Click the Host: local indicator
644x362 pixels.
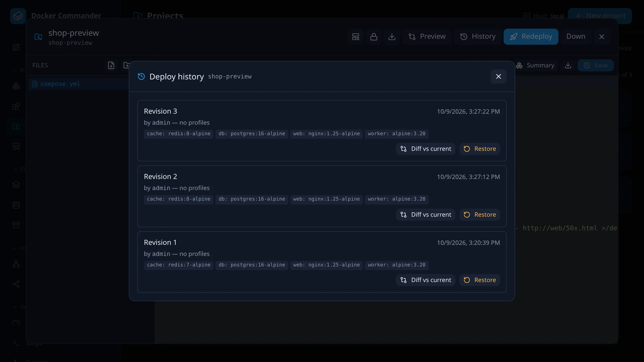pyautogui.click(x=543, y=16)
